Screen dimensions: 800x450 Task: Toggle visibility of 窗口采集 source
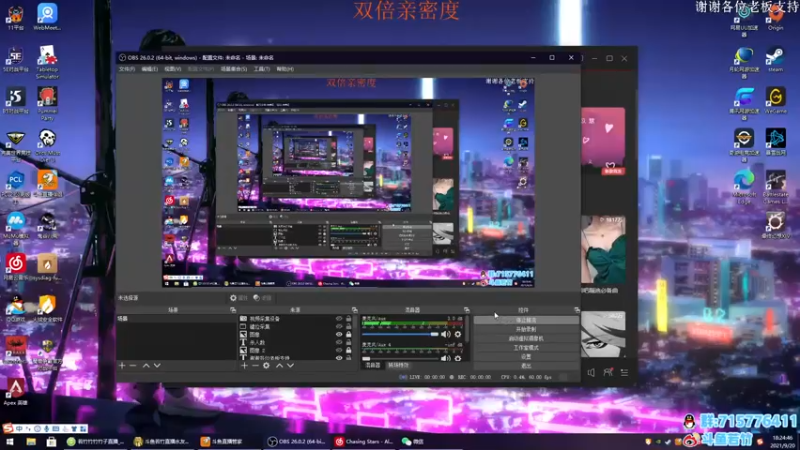click(339, 327)
